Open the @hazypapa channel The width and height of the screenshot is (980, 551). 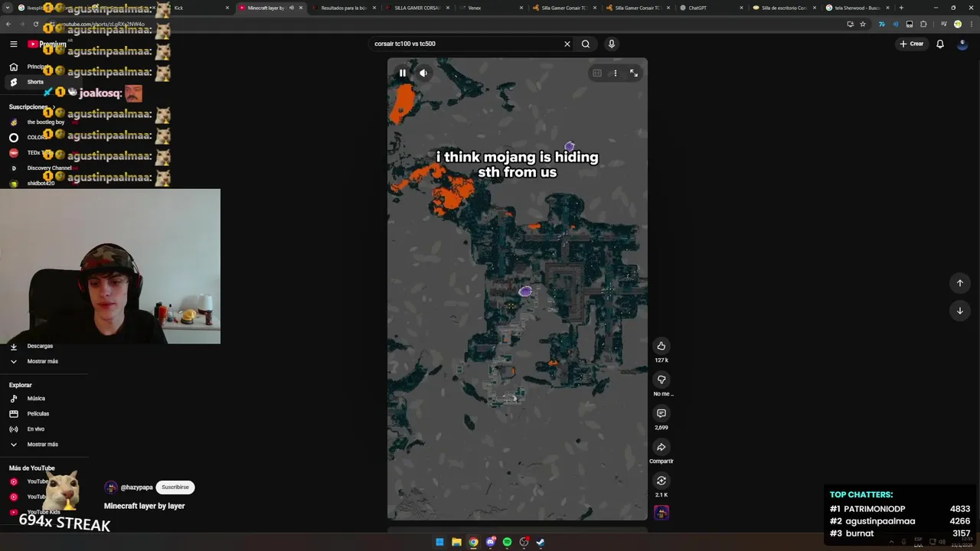[x=136, y=487]
